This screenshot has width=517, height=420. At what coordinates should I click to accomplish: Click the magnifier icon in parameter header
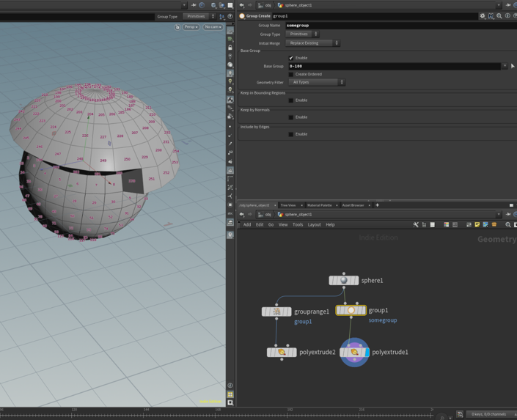(499, 16)
